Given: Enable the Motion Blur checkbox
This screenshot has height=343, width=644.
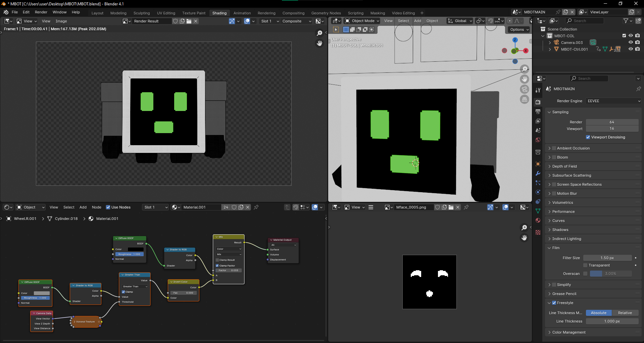Looking at the screenshot, I should point(554,193).
